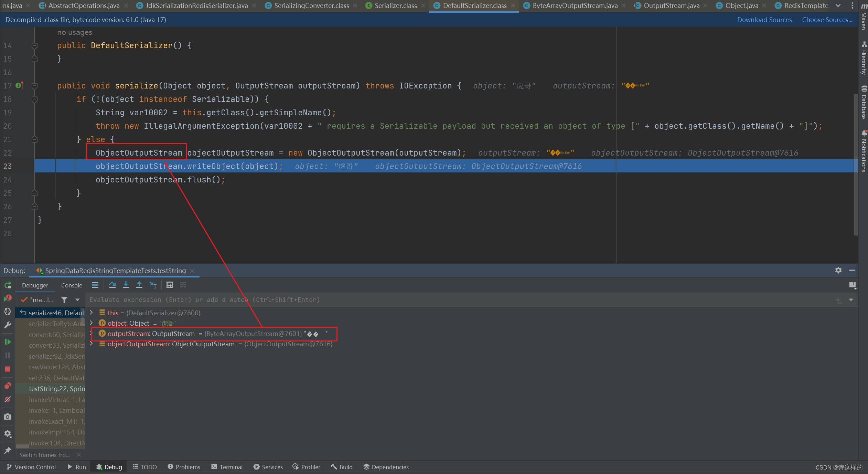The height and width of the screenshot is (474, 868).
Task: Add expression to watches plus icon
Action: 838,300
